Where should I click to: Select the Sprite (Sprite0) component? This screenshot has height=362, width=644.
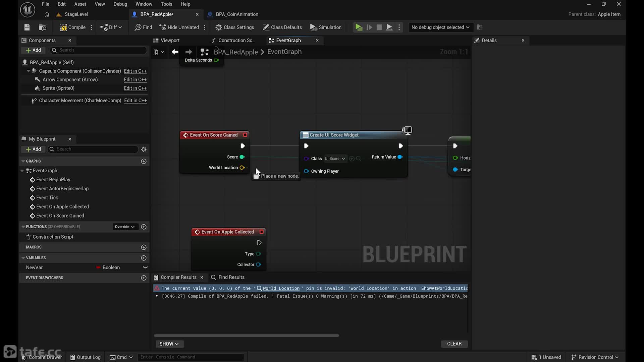click(58, 88)
